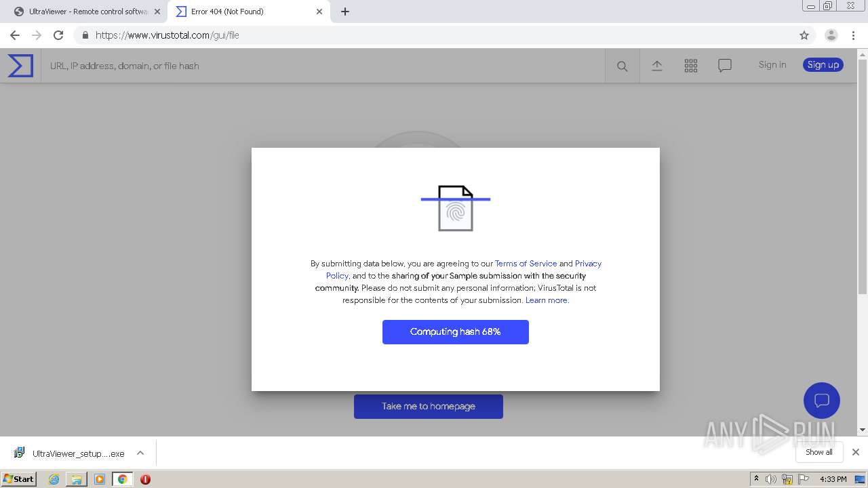Screen dimensions: 868x488
Task: Click the red Opera taskbar icon
Action: [145, 479]
